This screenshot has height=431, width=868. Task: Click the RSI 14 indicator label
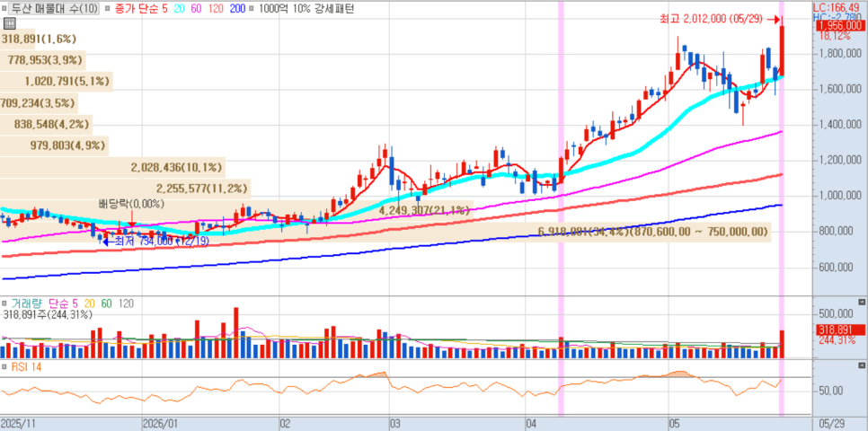(27, 366)
